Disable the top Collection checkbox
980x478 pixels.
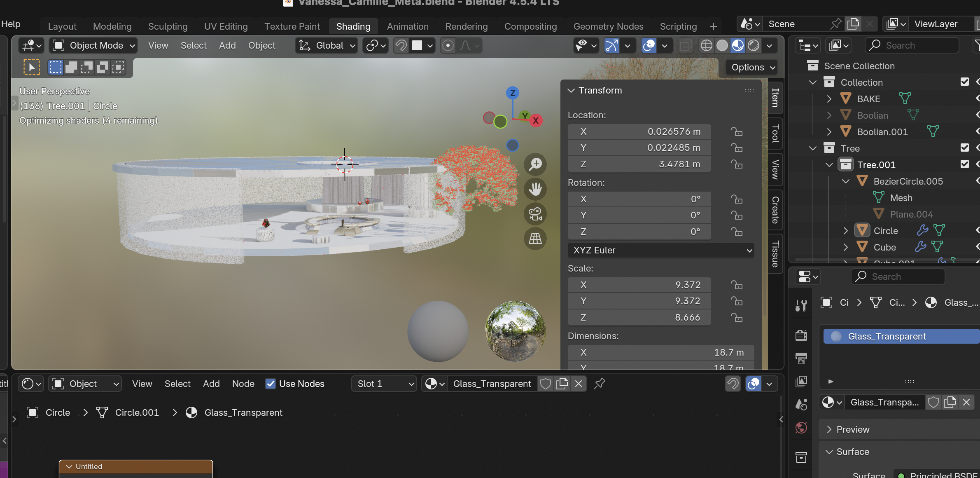[964, 82]
